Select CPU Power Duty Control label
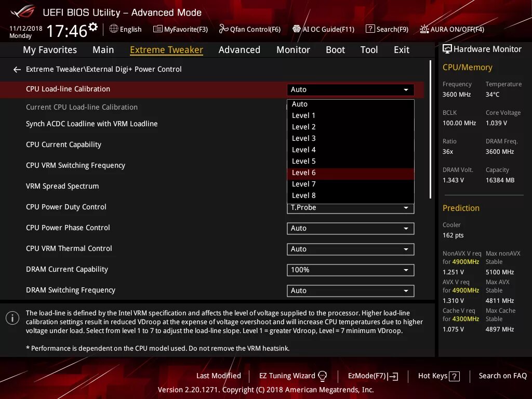This screenshot has width=532, height=399. 66,207
